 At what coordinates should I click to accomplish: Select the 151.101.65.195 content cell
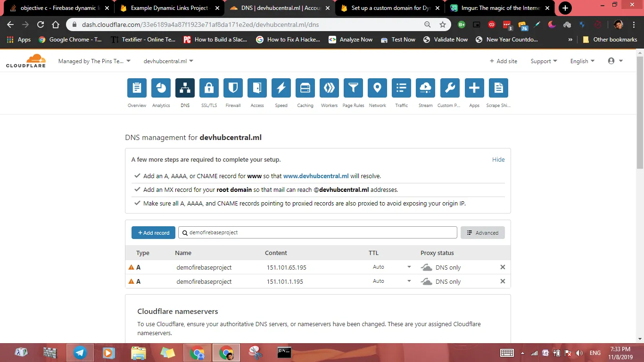287,267
